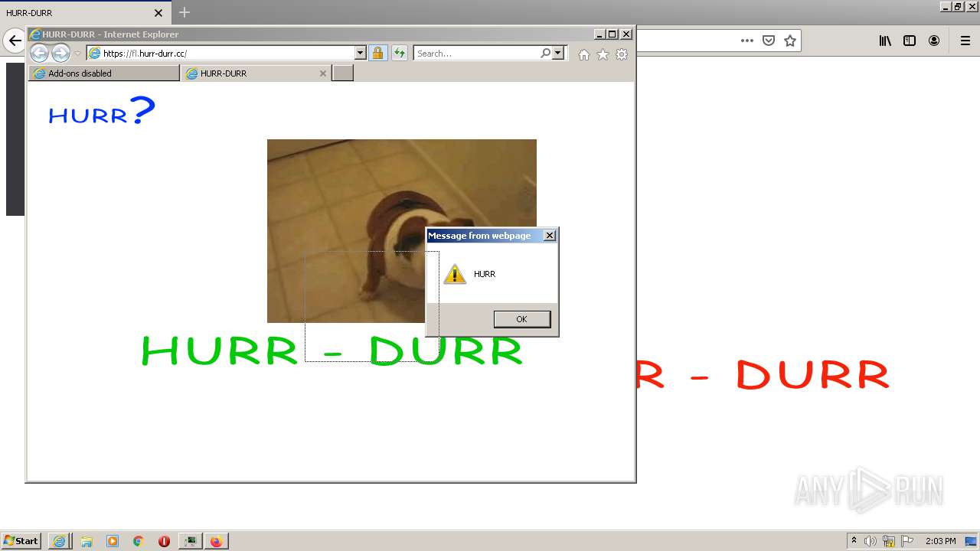Screen dimensions: 980x551
Task: Go back in Internet Explorer
Action: [39, 53]
